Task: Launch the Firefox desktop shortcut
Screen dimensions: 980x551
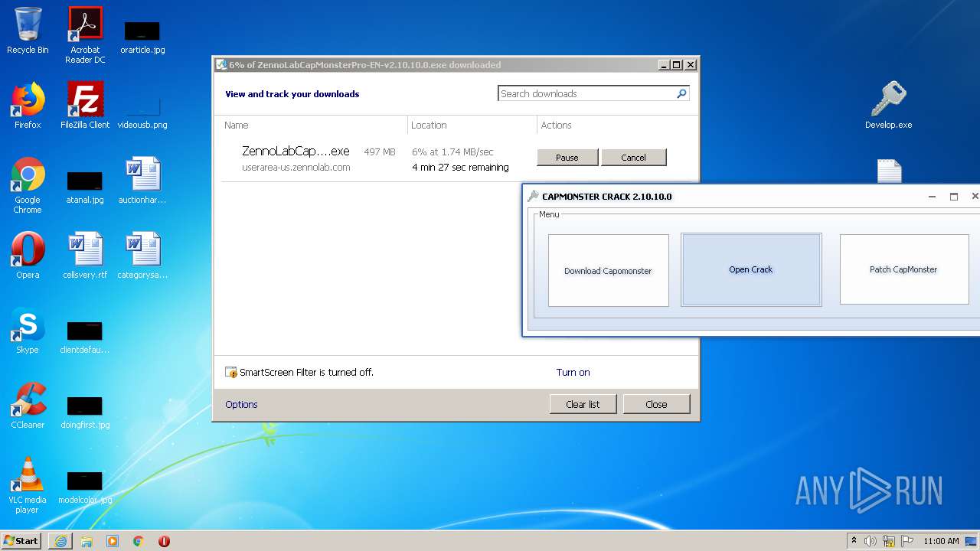Action: (x=28, y=106)
